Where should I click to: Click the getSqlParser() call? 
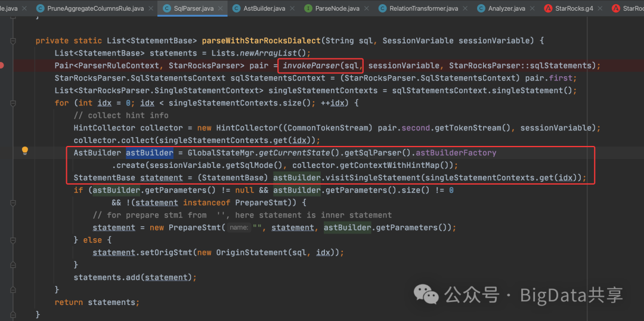[377, 152]
